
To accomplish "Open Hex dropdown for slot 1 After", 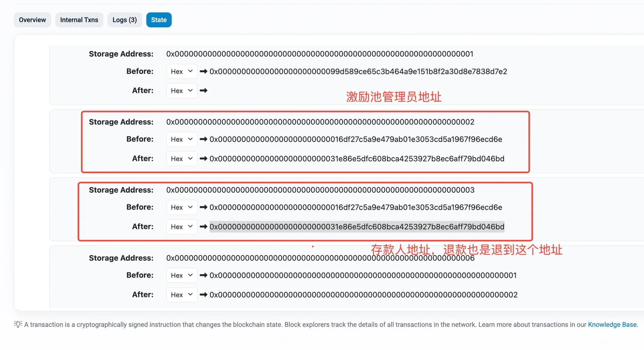I will (x=182, y=91).
